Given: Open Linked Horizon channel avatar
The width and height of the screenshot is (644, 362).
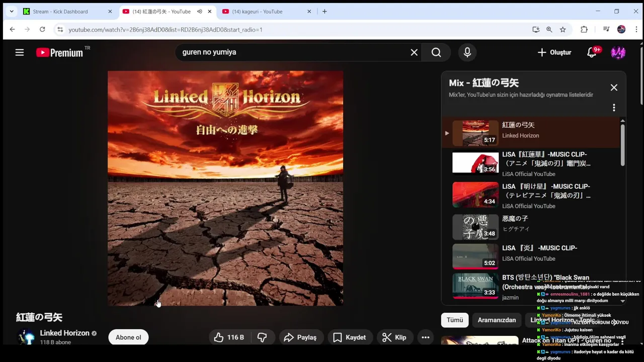Looking at the screenshot, I should [26, 337].
